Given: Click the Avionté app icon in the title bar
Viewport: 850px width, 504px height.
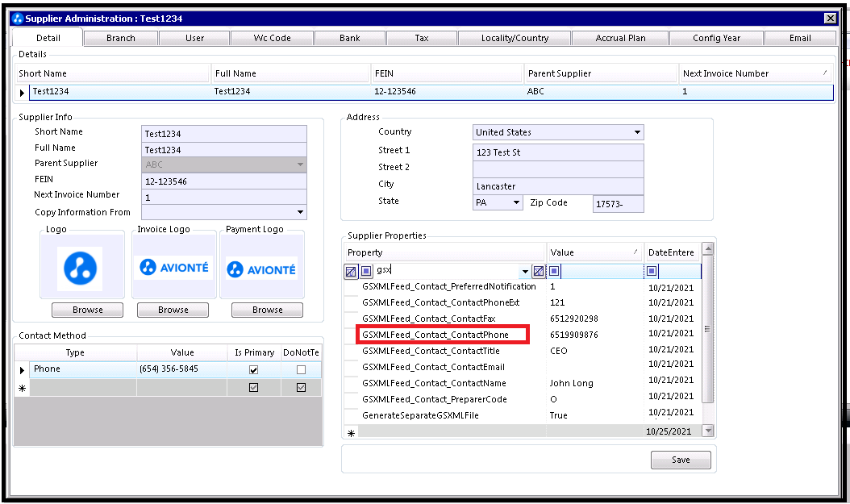Looking at the screenshot, I should pyautogui.click(x=18, y=19).
